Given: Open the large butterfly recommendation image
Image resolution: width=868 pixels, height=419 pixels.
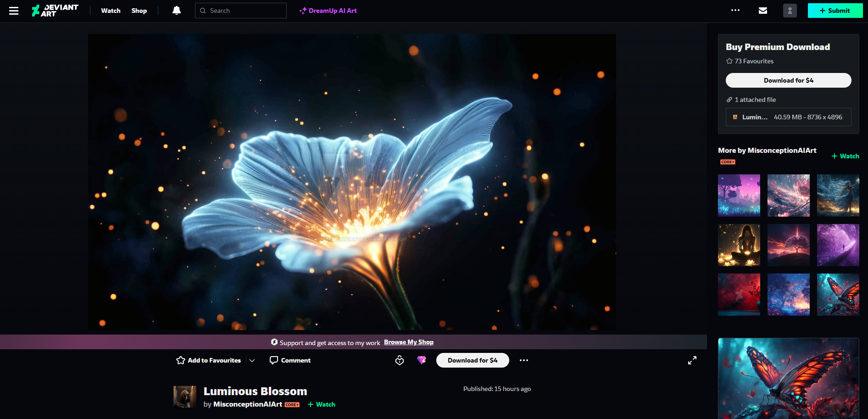Looking at the screenshot, I should [789, 379].
